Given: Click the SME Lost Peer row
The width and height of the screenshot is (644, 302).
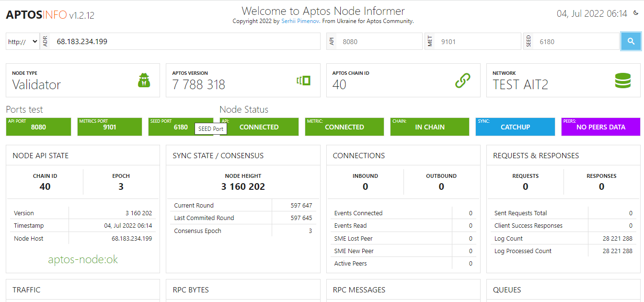Looking at the screenshot, I should tap(403, 238).
